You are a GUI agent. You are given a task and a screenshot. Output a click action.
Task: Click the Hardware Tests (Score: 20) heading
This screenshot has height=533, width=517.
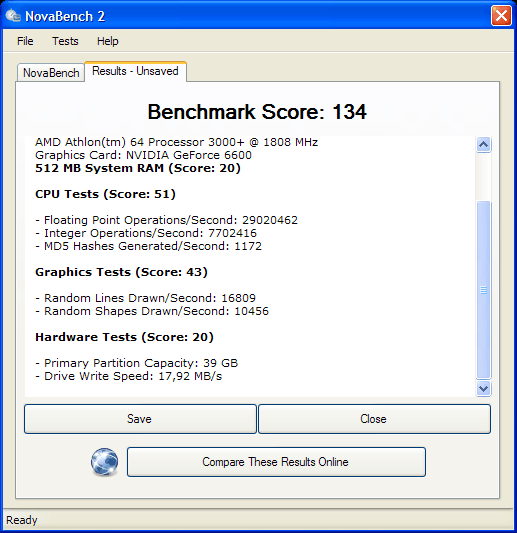pos(124,337)
